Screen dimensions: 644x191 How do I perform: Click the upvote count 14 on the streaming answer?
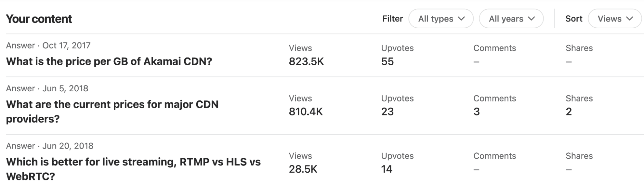pyautogui.click(x=387, y=169)
